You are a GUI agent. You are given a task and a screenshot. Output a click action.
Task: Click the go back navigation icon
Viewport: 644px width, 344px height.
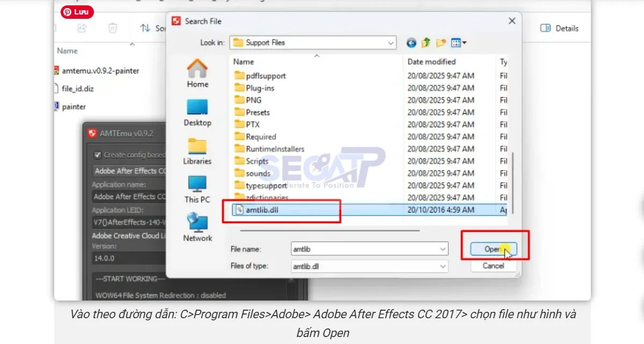[x=412, y=42]
